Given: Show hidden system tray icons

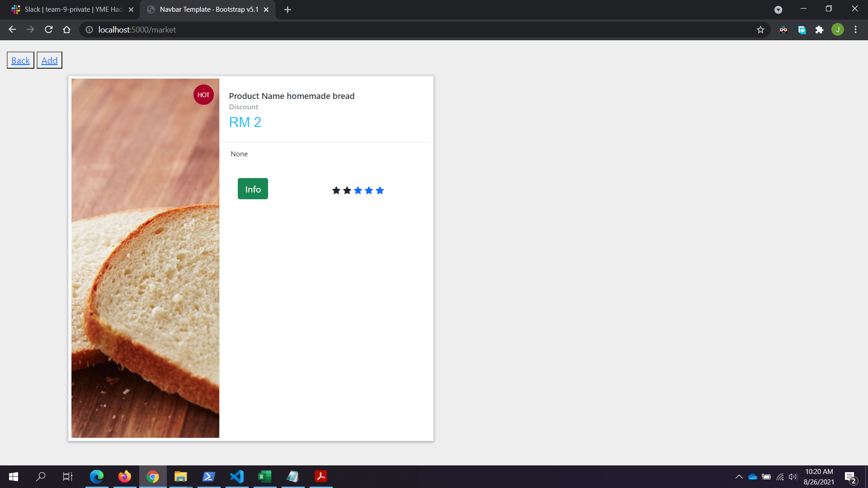Looking at the screenshot, I should 739,477.
